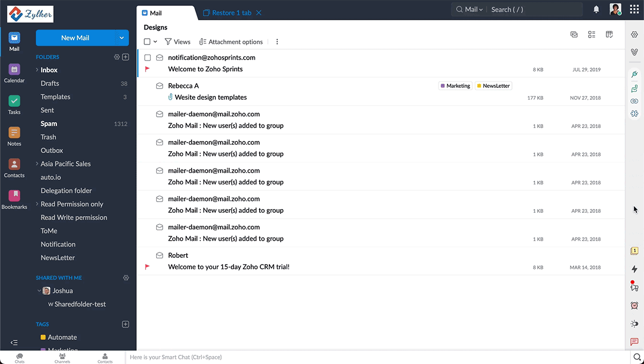Select the Spam folder

click(49, 124)
